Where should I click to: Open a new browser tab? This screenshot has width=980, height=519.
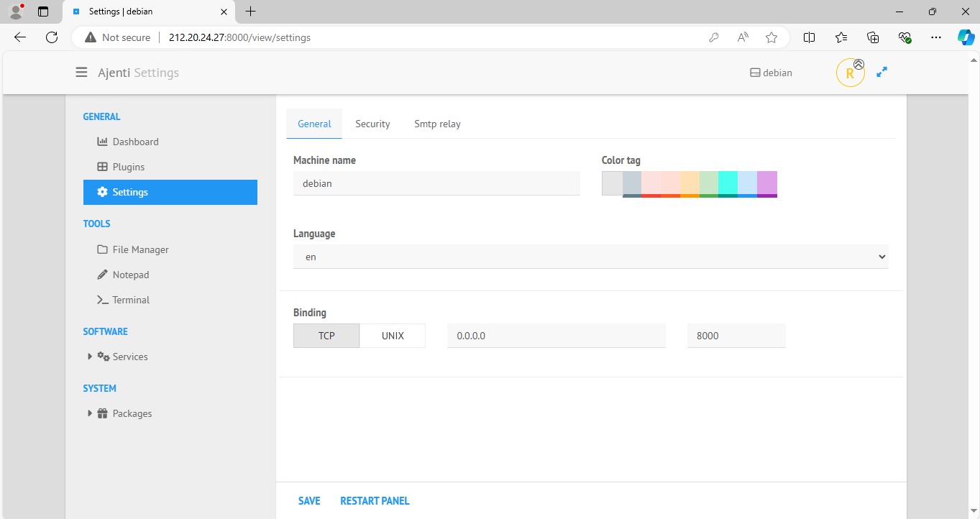[x=250, y=12]
